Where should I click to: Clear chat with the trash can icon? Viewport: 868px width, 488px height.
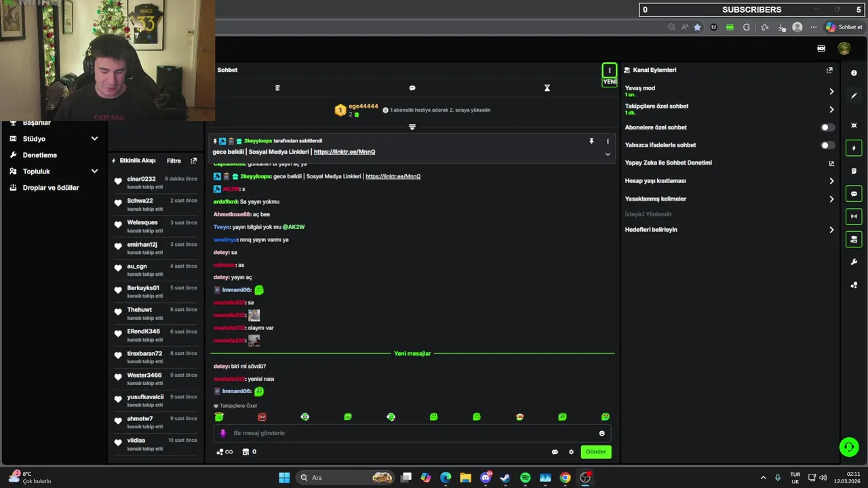[x=277, y=88]
